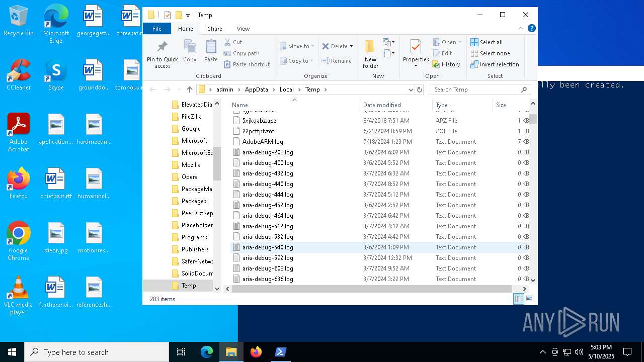Expand the Delete options arrow
Screen dimensions: 644x362
click(351, 46)
